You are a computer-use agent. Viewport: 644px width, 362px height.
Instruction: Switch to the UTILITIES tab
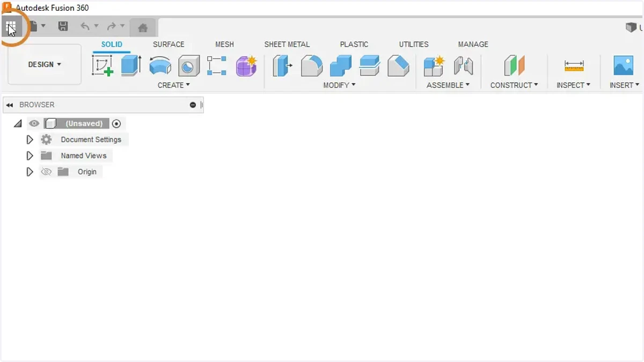tap(414, 45)
